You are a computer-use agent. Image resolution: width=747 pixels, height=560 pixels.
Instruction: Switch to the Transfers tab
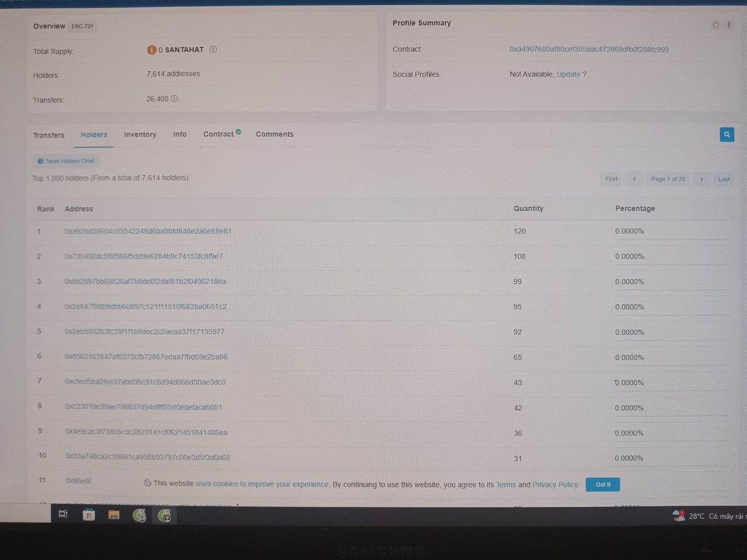click(49, 135)
